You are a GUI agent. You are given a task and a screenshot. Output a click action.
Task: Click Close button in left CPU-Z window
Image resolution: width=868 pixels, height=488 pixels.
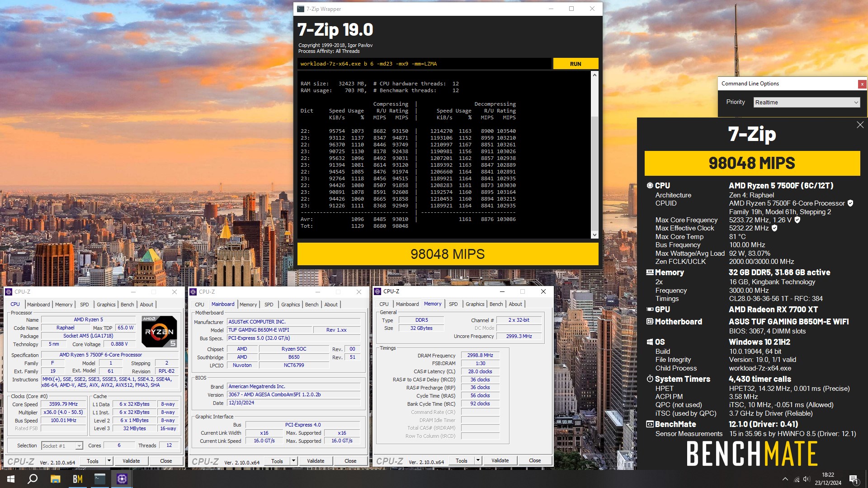tap(166, 461)
